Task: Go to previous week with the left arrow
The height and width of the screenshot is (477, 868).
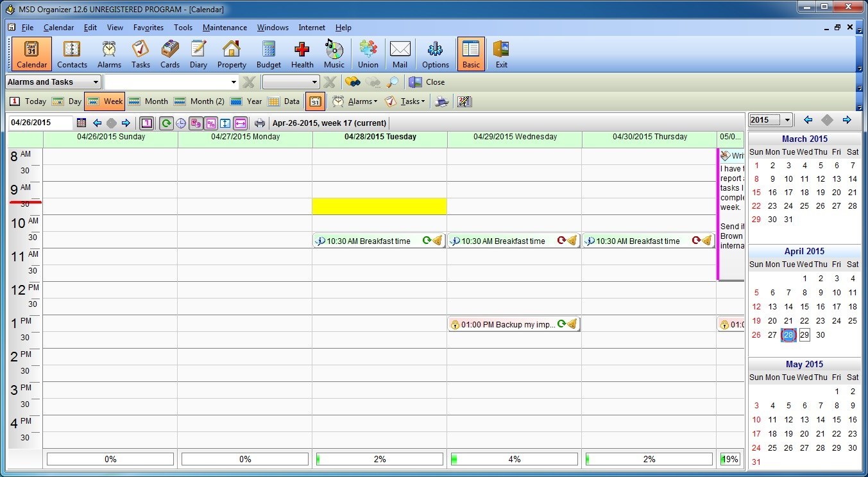Action: 98,123
